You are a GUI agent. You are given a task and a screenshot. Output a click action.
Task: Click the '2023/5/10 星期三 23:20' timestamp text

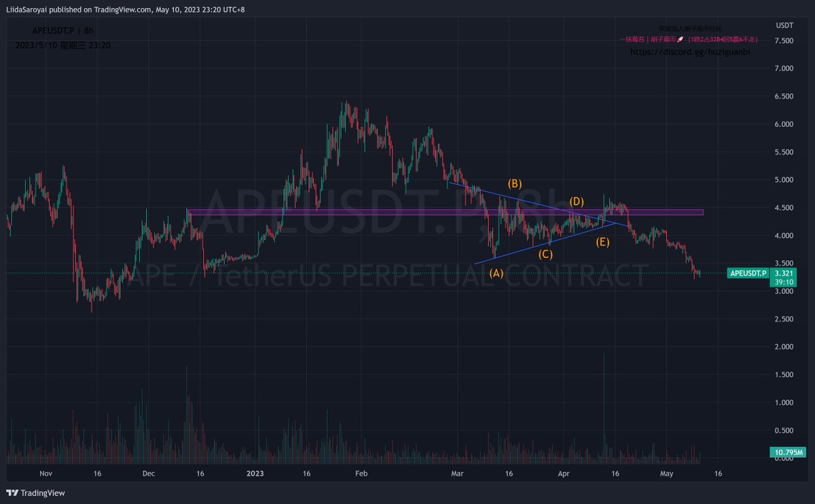click(x=63, y=46)
